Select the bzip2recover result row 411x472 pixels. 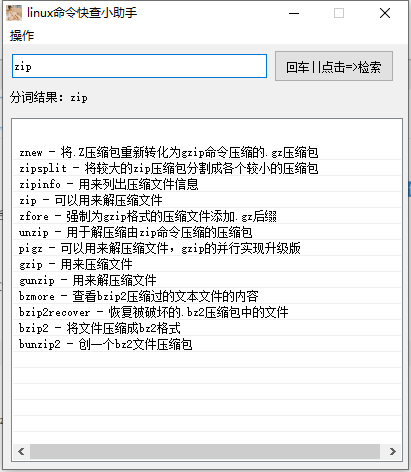[x=207, y=312]
